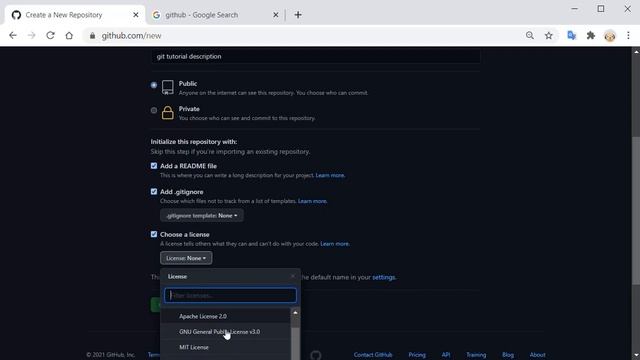
Task: Click the padlock site info icon
Action: coord(93,36)
